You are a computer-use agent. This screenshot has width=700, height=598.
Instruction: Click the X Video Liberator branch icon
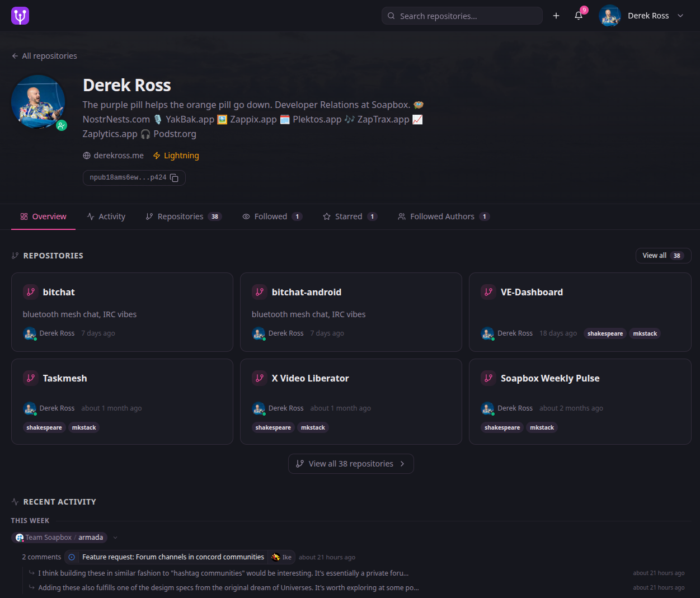[260, 378]
